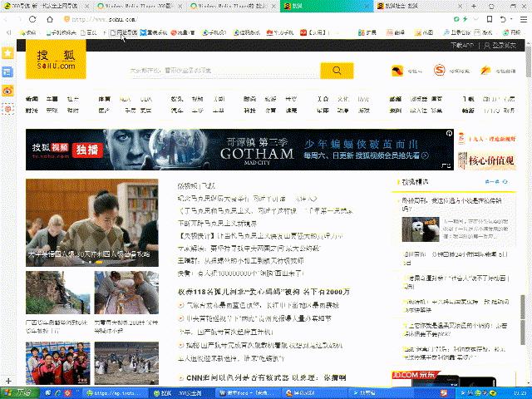Open the Weibo sidebar icon
The width and height of the screenshot is (532, 399).
click(7, 91)
